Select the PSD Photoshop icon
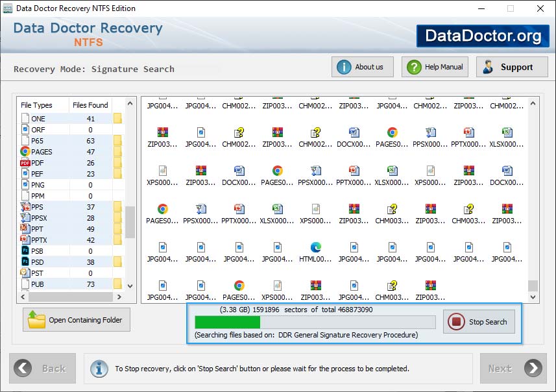The image size is (556, 392). point(25,262)
